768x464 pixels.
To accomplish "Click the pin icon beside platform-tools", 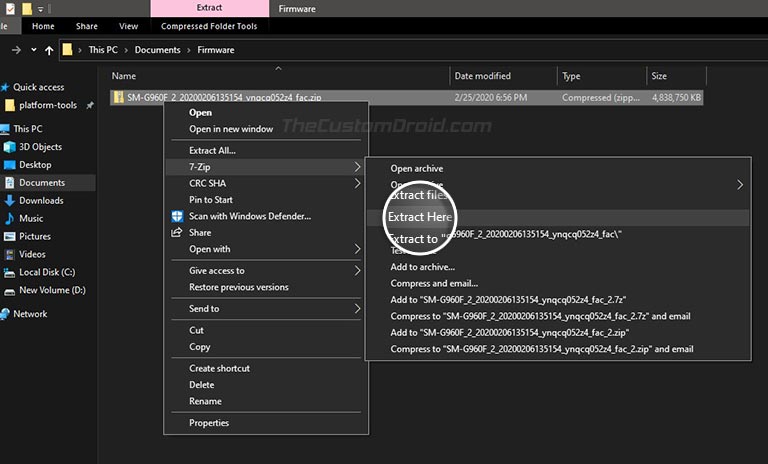I will click(x=90, y=105).
